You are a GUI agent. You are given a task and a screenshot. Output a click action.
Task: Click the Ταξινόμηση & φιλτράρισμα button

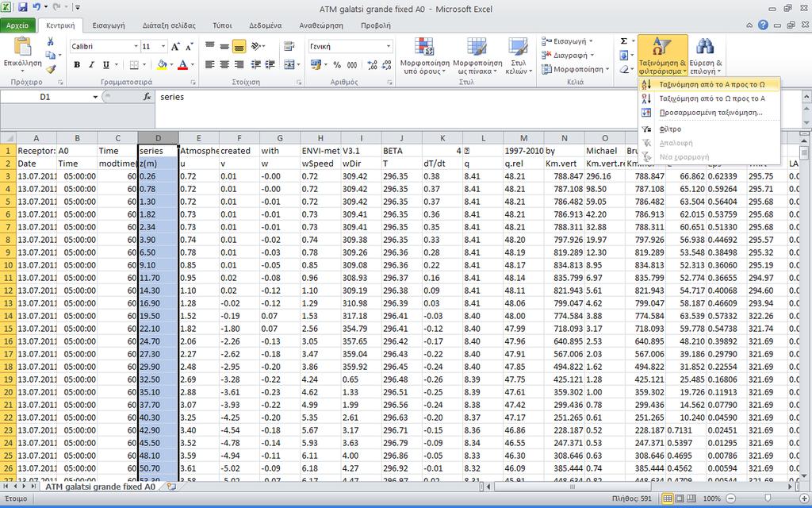[662, 56]
